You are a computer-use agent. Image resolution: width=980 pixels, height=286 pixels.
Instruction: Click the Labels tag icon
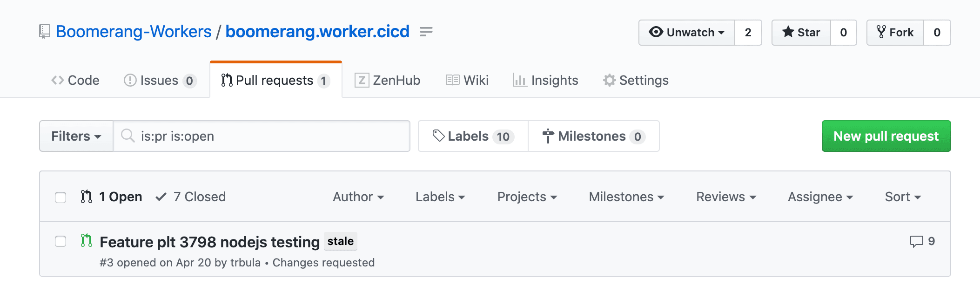pyautogui.click(x=438, y=136)
